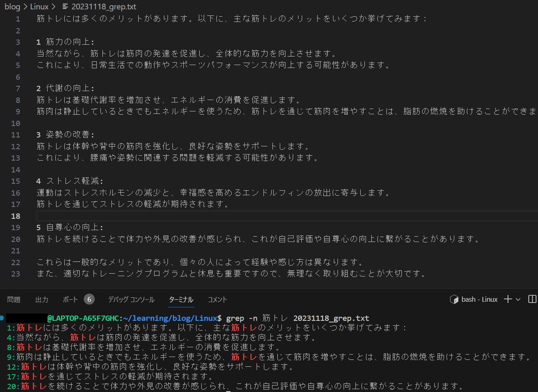Open the コメント tab
This screenshot has height=392, width=538.
pyautogui.click(x=217, y=299)
